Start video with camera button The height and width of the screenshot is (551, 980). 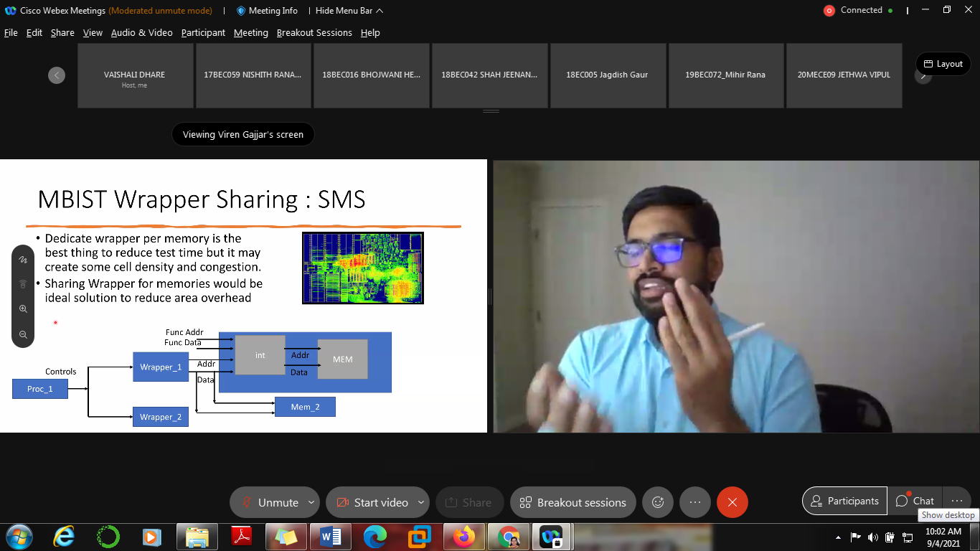coord(372,502)
